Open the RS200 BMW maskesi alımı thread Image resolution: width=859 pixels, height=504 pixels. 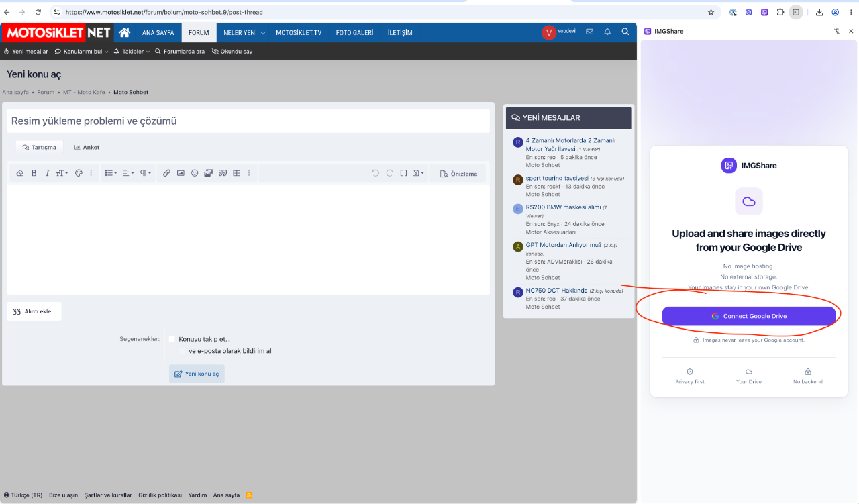coord(563,207)
